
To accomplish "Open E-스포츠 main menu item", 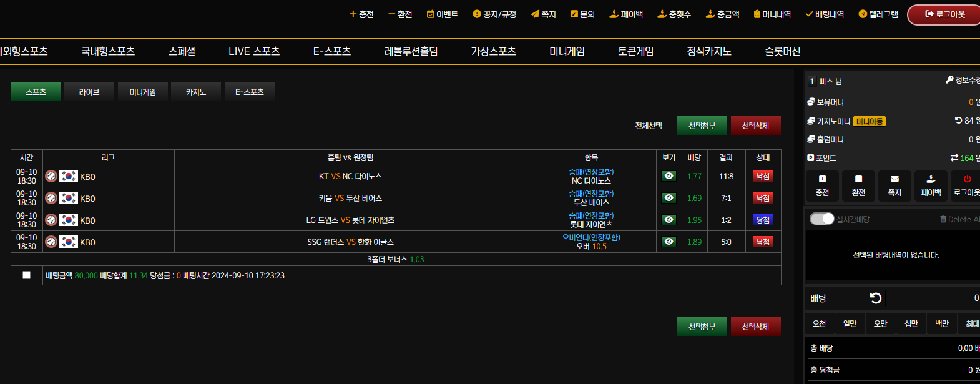I will (332, 51).
